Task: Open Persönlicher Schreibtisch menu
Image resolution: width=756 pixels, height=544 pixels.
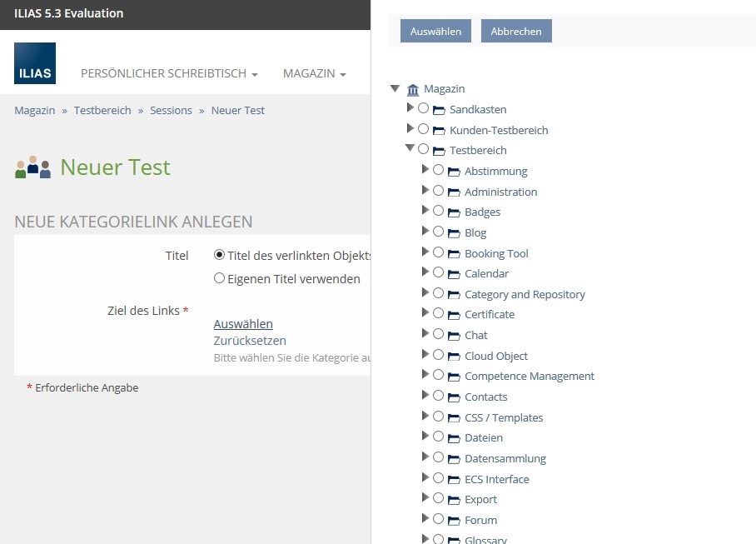Action: coord(168,73)
